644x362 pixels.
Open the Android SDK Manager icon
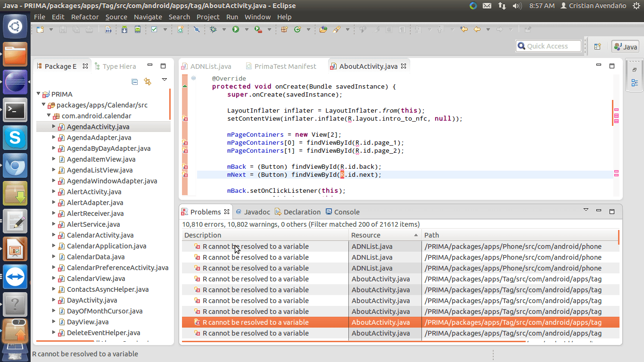coord(124,29)
